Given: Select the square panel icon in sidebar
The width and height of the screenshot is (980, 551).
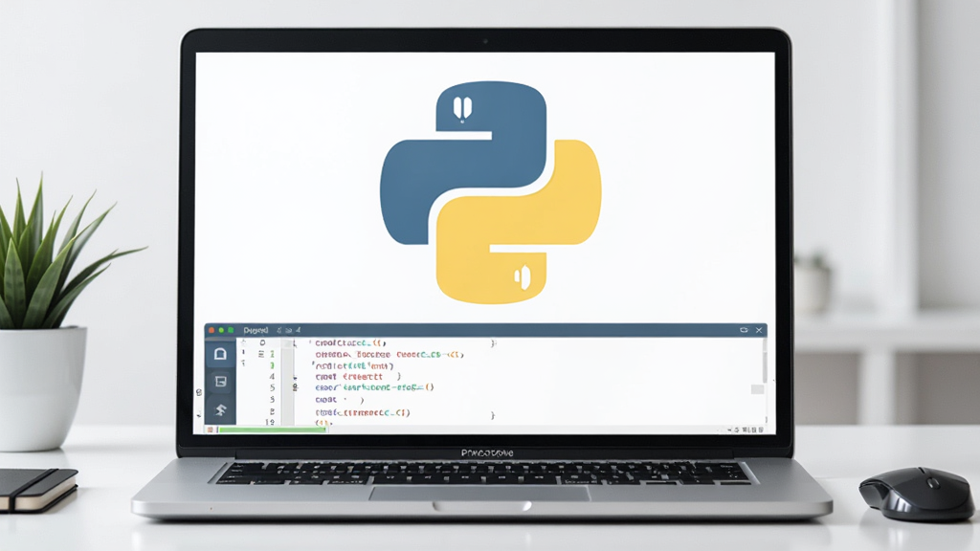Looking at the screenshot, I should click(x=220, y=381).
